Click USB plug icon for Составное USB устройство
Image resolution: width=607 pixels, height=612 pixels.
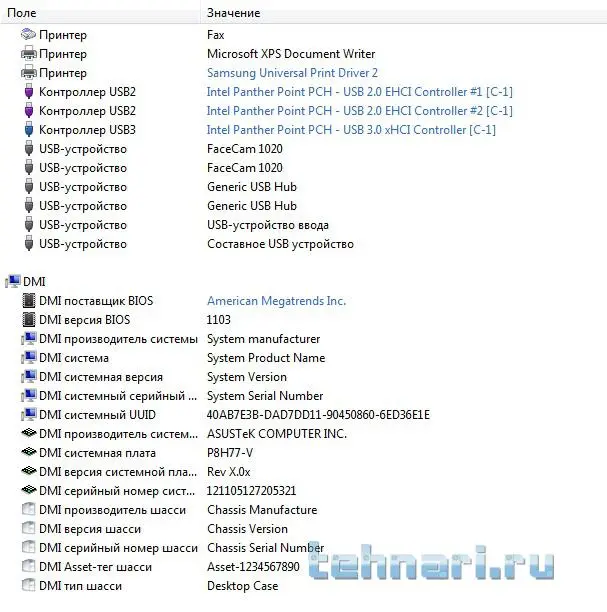tap(28, 244)
